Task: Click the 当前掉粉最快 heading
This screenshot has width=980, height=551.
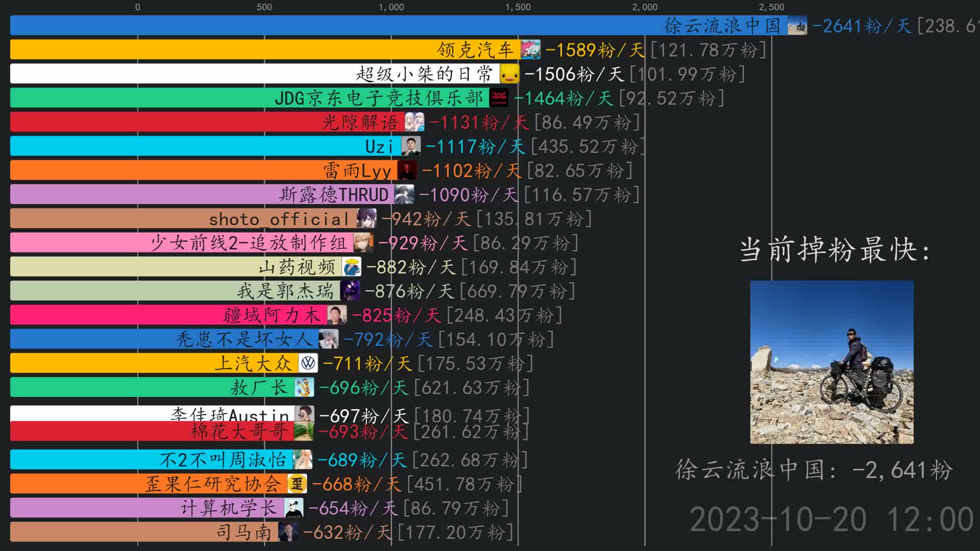Action: [x=835, y=250]
